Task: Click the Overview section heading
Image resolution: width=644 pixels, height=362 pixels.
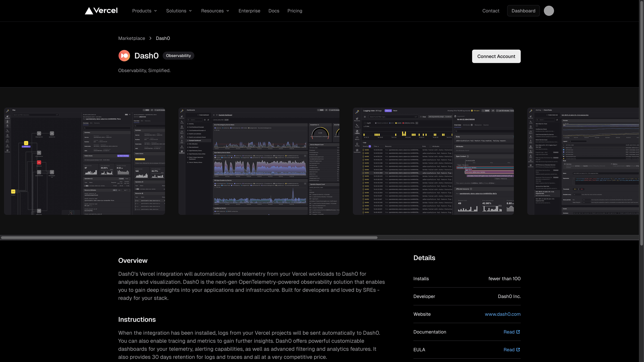Action: click(x=133, y=261)
